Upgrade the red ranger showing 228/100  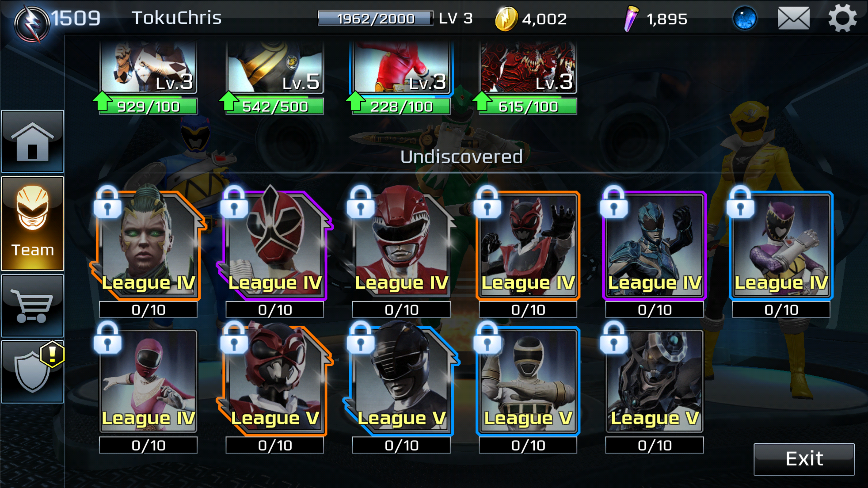pos(401,78)
